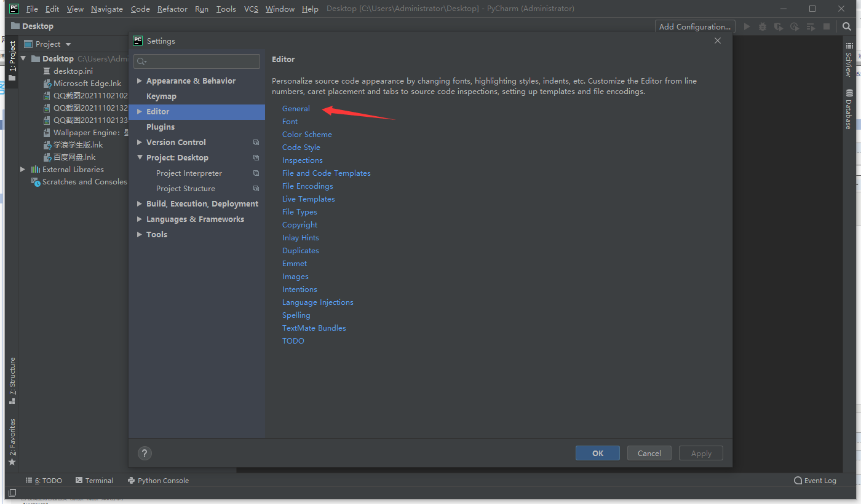This screenshot has width=861, height=504.
Task: Click Add Configuration... button
Action: click(695, 26)
